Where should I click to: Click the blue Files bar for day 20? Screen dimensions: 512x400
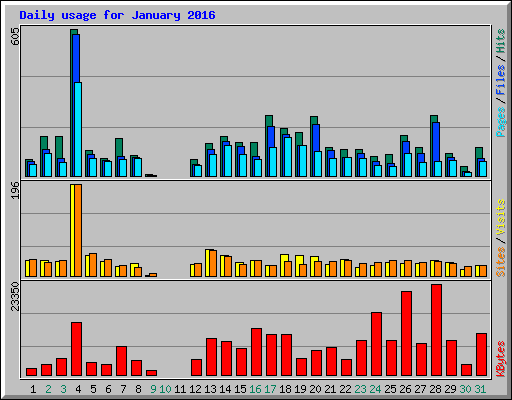click(316, 138)
